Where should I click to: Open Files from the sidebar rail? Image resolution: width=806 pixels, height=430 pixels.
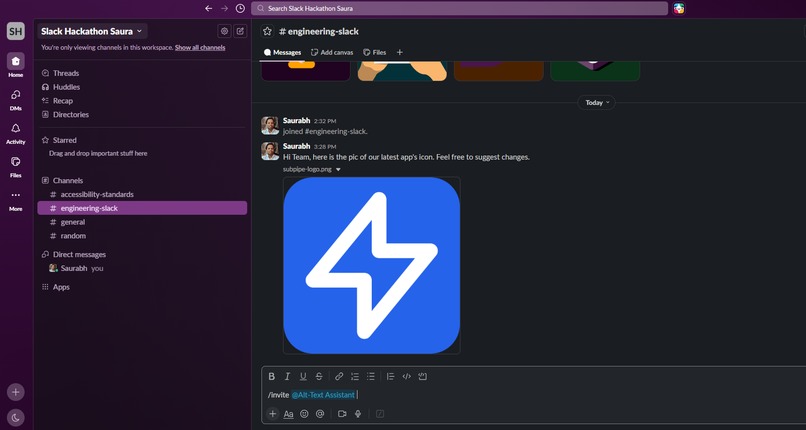[15, 166]
